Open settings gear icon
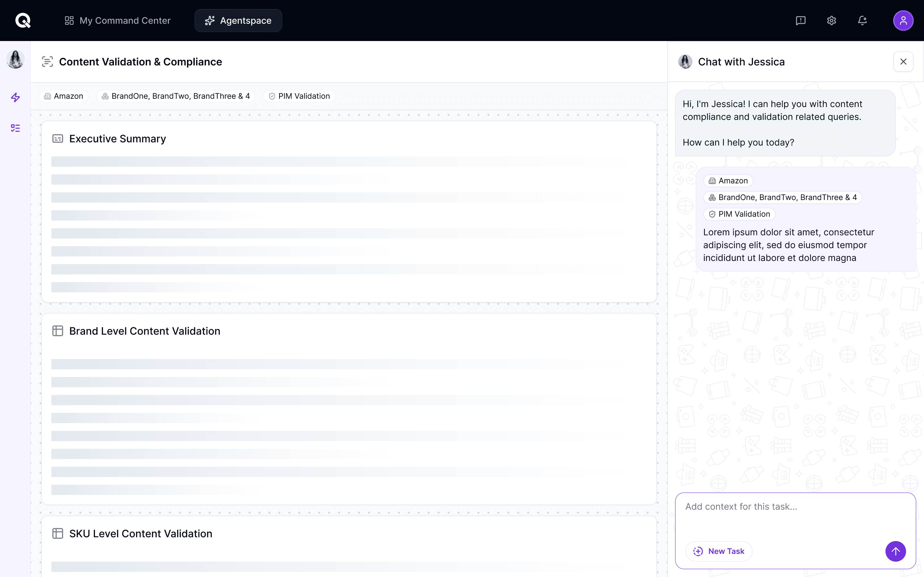This screenshot has width=924, height=577. [832, 21]
